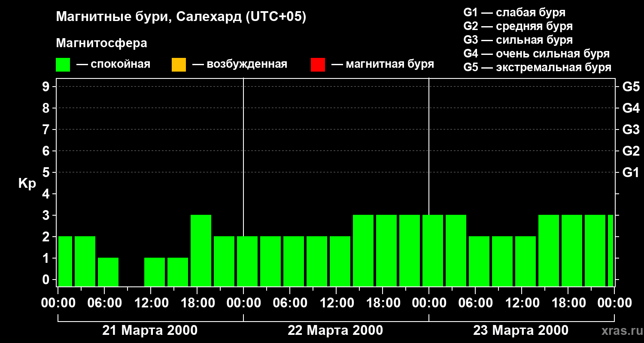Image resolution: width=644 pixels, height=343 pixels.
Task: Click the Kp 3 bar at 18:00 on 23 Марта
Action: [x=572, y=250]
